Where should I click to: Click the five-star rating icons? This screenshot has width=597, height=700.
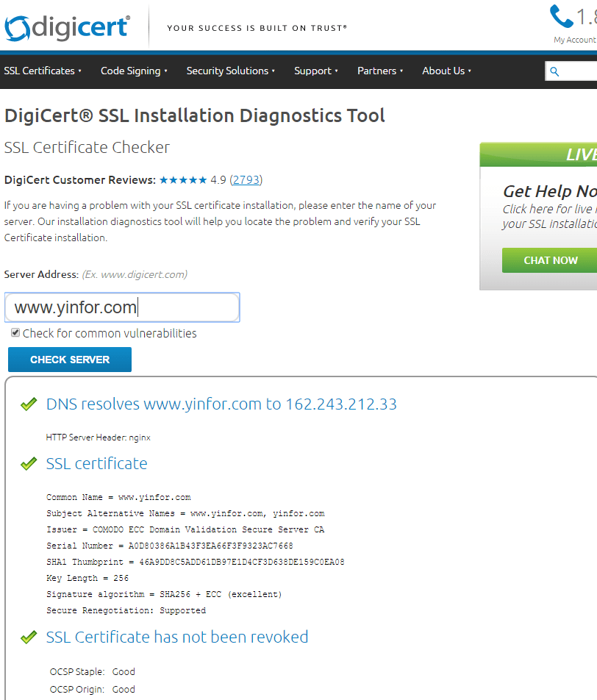[x=183, y=180]
